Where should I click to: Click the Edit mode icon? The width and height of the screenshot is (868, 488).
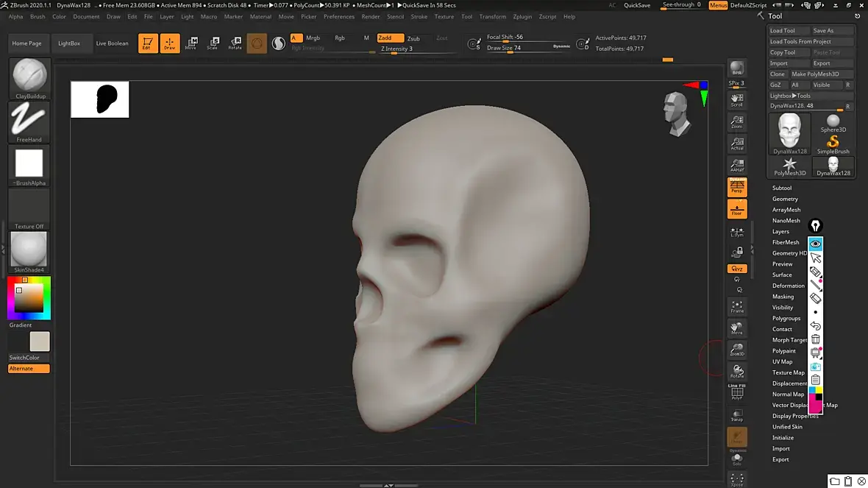click(148, 43)
